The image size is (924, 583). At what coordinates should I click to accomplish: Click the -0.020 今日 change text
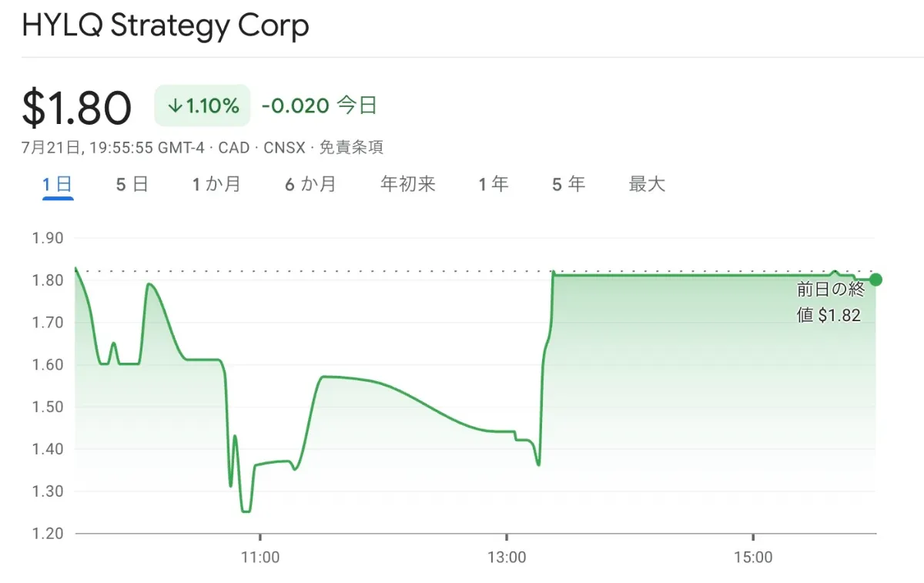click(x=320, y=106)
